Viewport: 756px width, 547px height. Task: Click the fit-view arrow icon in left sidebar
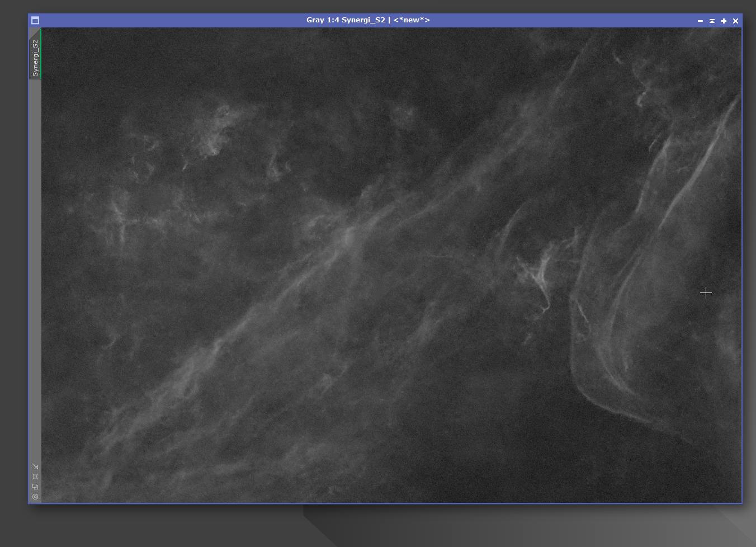pyautogui.click(x=35, y=466)
